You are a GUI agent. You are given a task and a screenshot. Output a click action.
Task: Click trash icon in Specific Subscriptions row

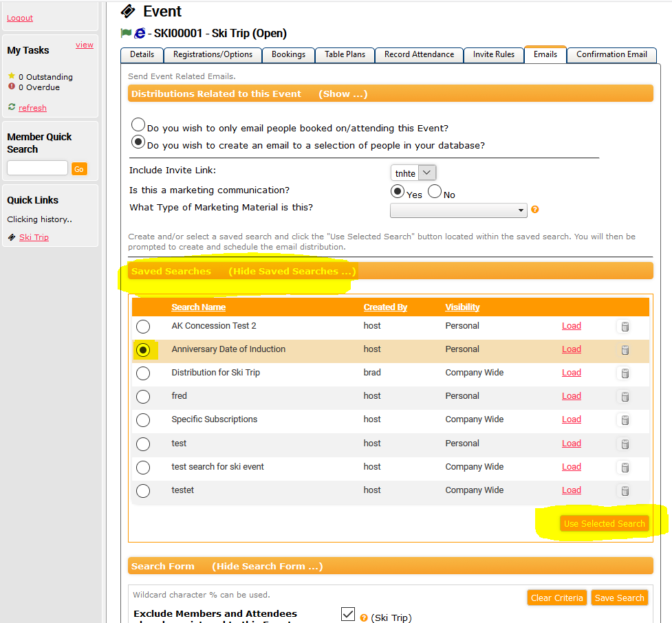[625, 420]
